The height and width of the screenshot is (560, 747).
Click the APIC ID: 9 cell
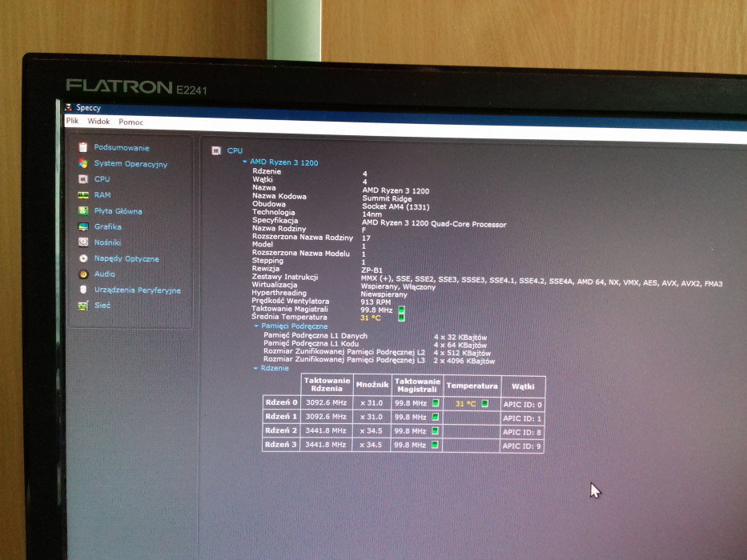coord(522,446)
